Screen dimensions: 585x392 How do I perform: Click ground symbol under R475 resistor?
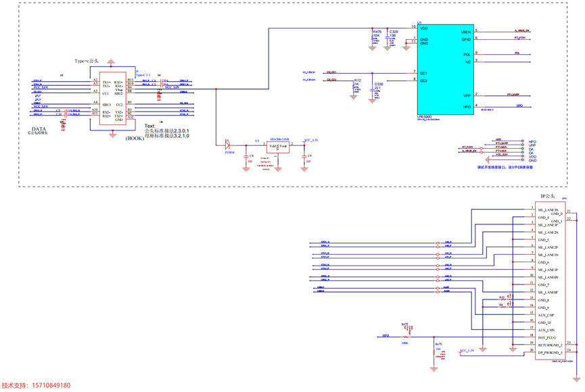[x=434, y=369]
